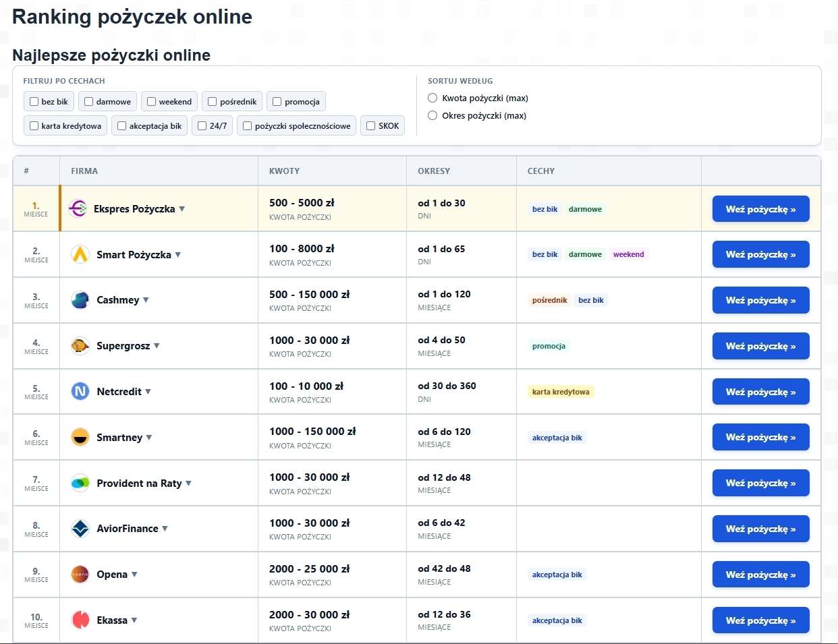Click the Smart Pożyczka logo icon
This screenshot has width=838, height=644.
(80, 255)
